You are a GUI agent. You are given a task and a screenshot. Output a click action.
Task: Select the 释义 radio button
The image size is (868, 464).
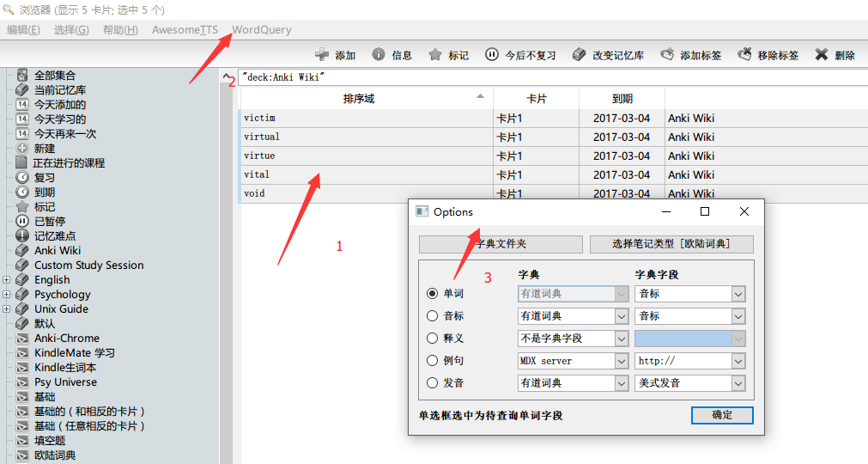pos(433,339)
